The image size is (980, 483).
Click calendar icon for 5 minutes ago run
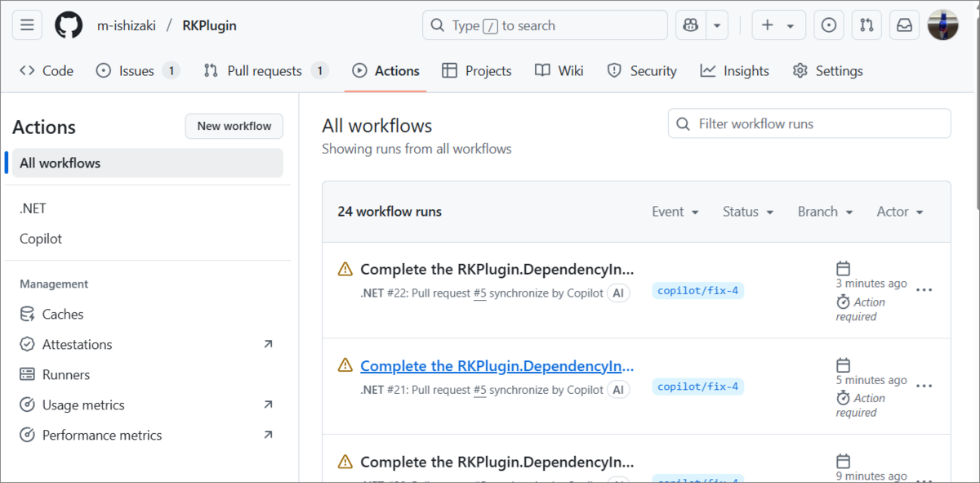pos(844,364)
